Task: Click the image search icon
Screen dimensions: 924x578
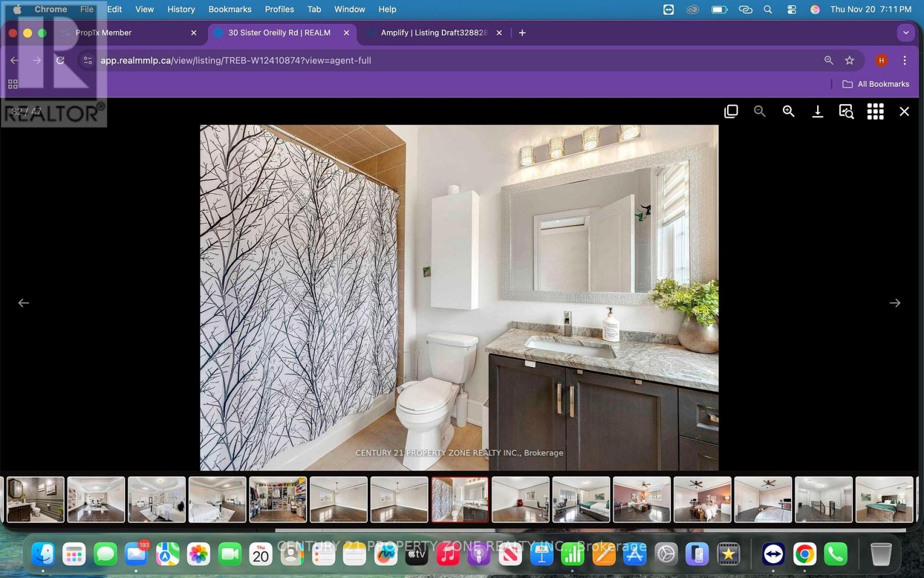Action: point(846,112)
